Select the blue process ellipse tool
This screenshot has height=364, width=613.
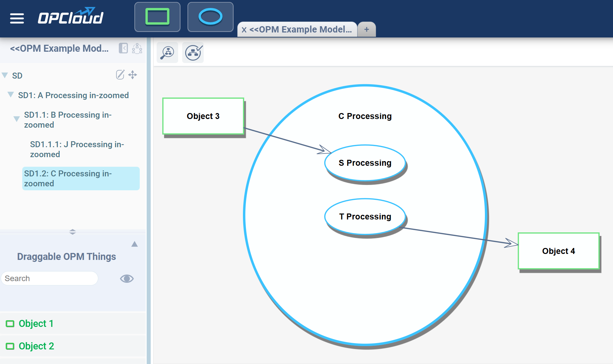(x=210, y=17)
